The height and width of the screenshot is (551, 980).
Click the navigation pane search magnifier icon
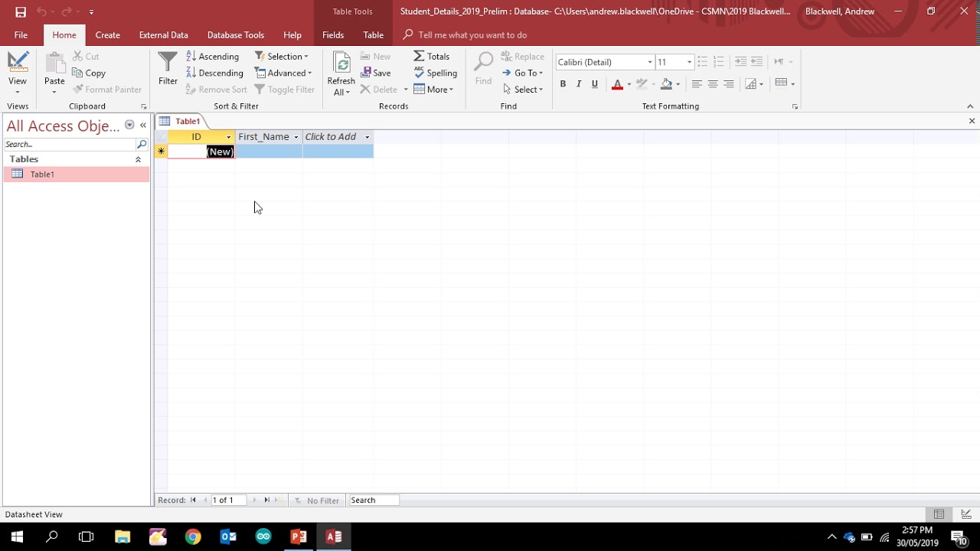click(x=142, y=144)
